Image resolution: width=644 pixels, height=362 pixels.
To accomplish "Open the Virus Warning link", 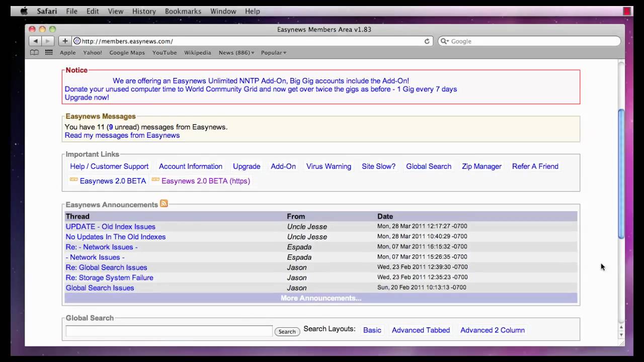I will pos(329,166).
